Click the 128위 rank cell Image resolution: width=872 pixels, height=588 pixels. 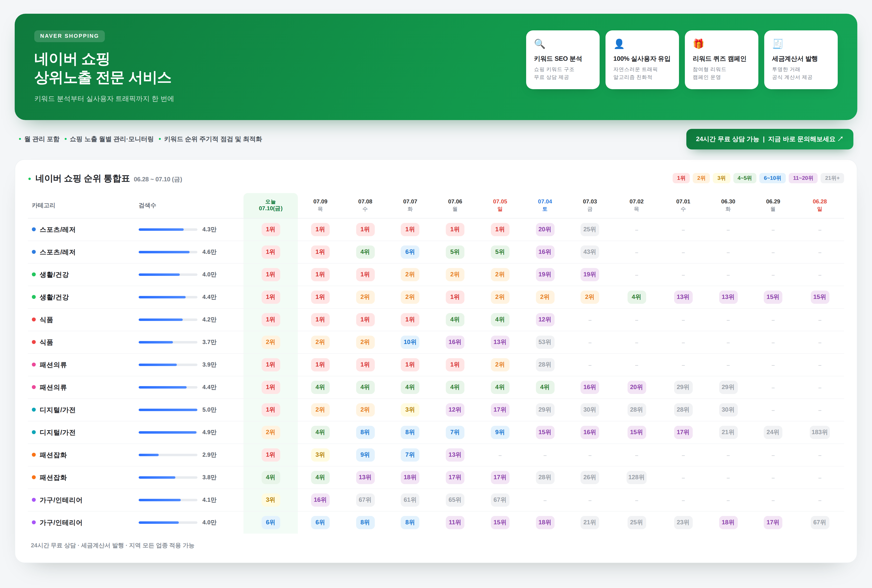[x=636, y=477]
